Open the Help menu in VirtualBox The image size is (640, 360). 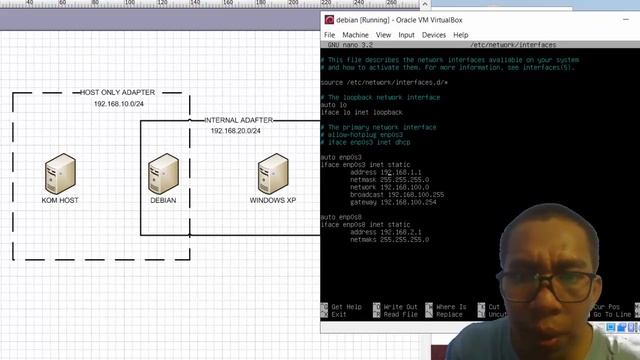460,35
